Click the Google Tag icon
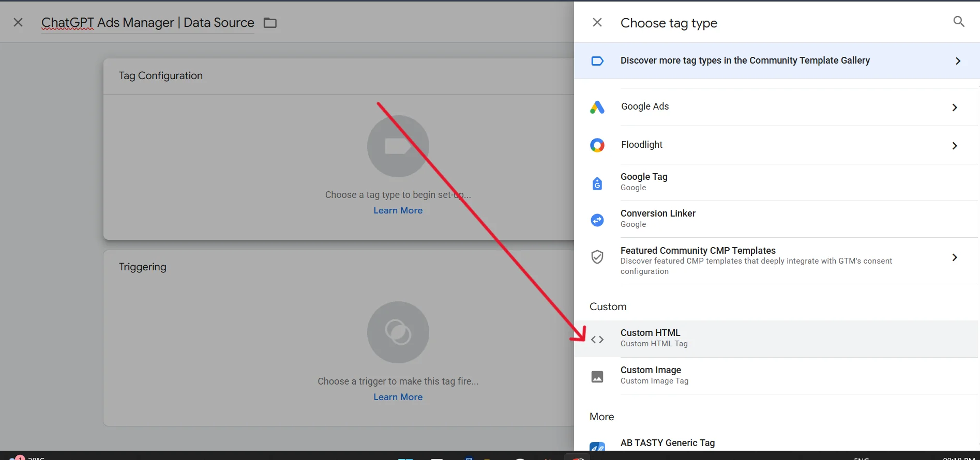This screenshot has width=980, height=460. coord(597,183)
